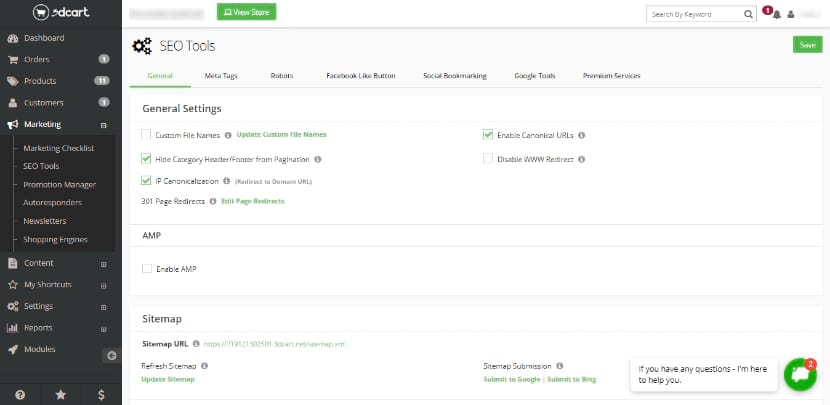Click the notification bell icon
Screen dimensions: 830x405
[x=777, y=15]
